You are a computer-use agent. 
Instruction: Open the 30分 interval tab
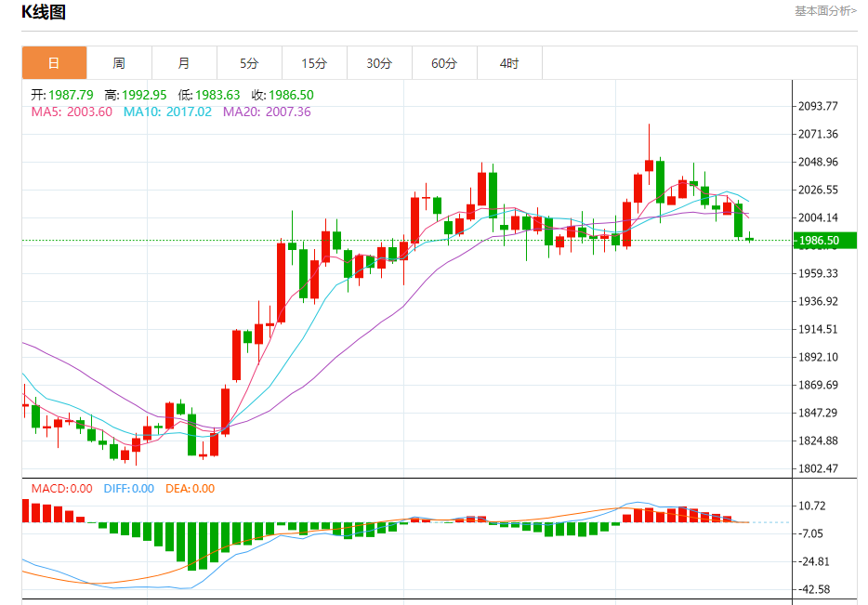pos(379,63)
